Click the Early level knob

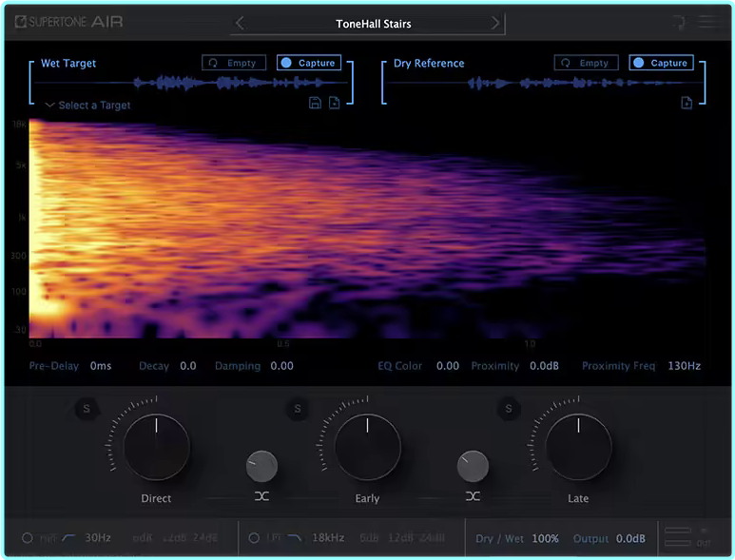pyautogui.click(x=367, y=447)
